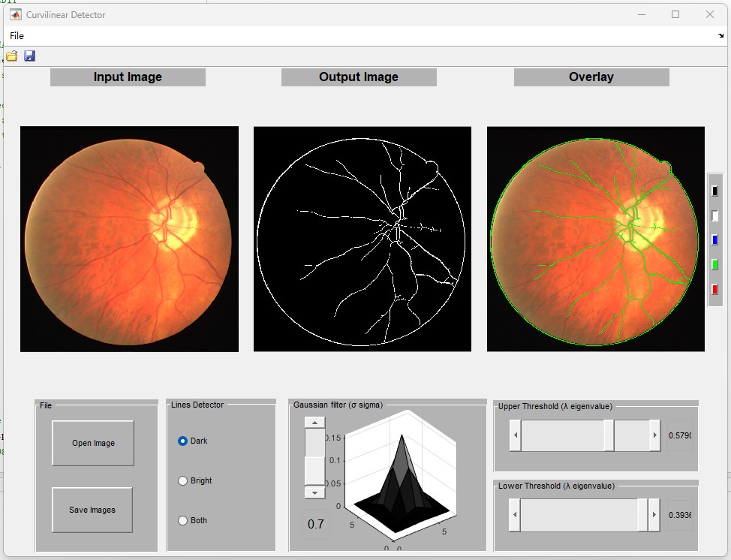
Task: Click the Output Image header label
Action: pos(359,77)
